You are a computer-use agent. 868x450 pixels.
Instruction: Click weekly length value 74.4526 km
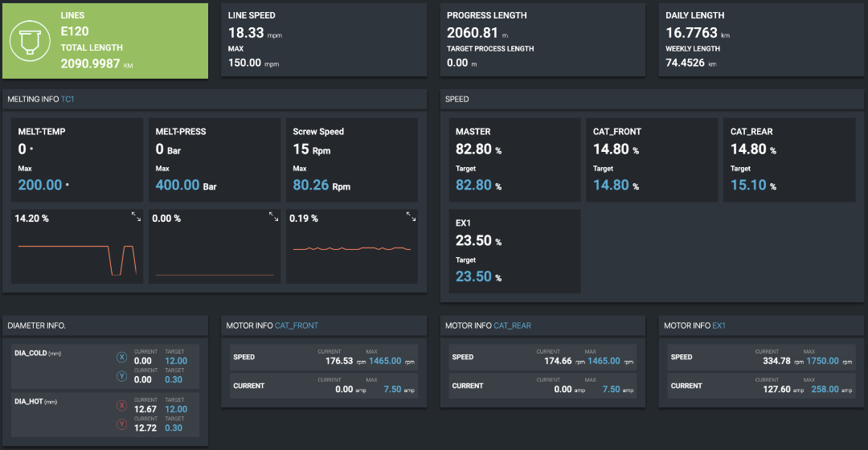pos(691,63)
